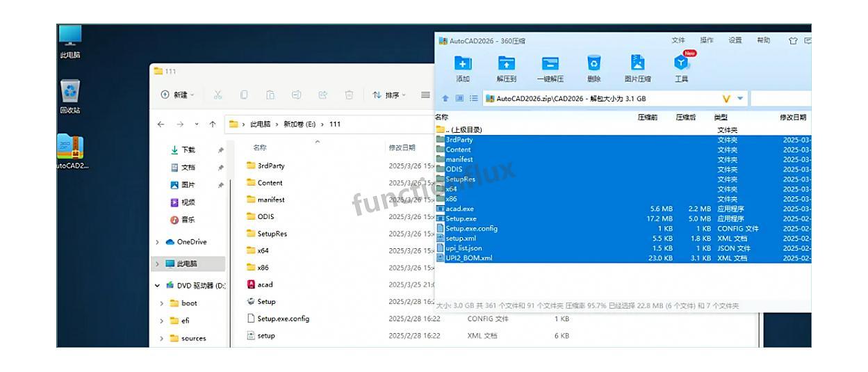Open the 设置 menu in 360压缩
This screenshot has width=868, height=372.
(735, 40)
